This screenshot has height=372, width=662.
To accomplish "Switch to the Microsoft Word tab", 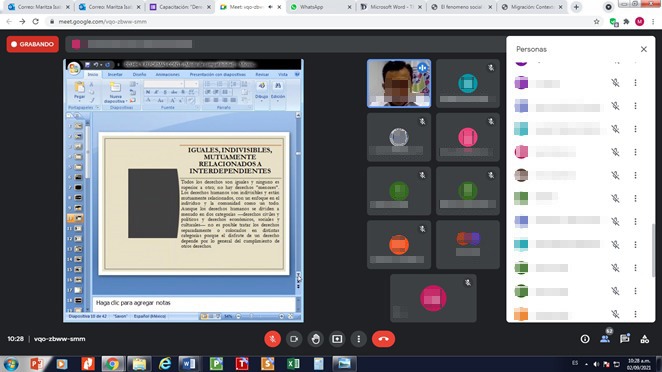I will coord(391,7).
